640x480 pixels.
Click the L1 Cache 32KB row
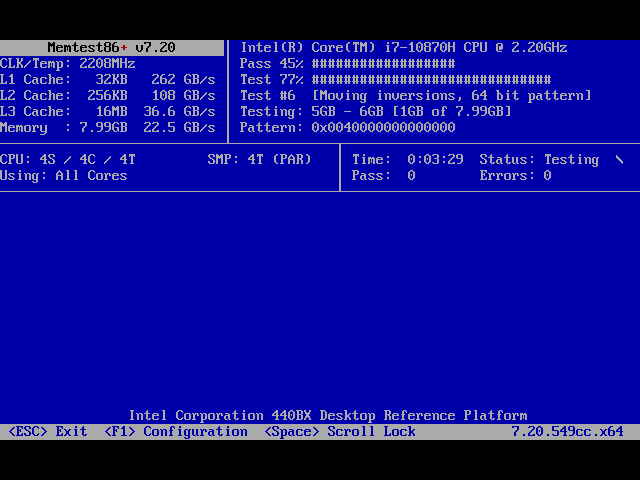point(108,80)
